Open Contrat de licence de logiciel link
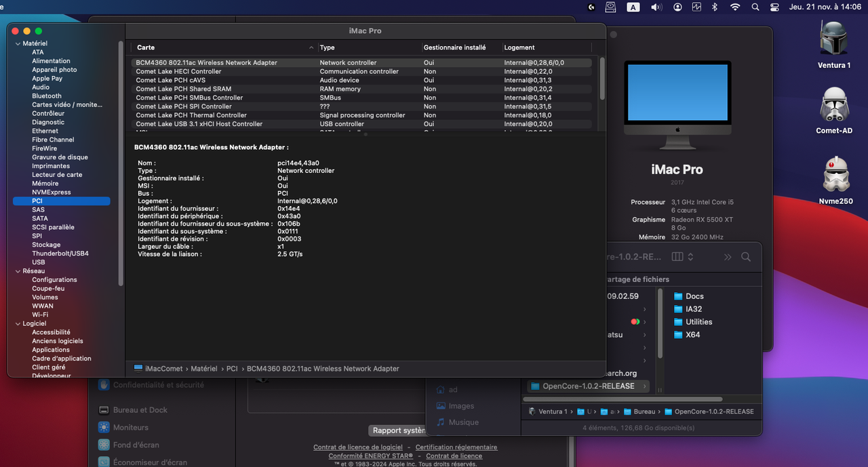 tap(357, 447)
